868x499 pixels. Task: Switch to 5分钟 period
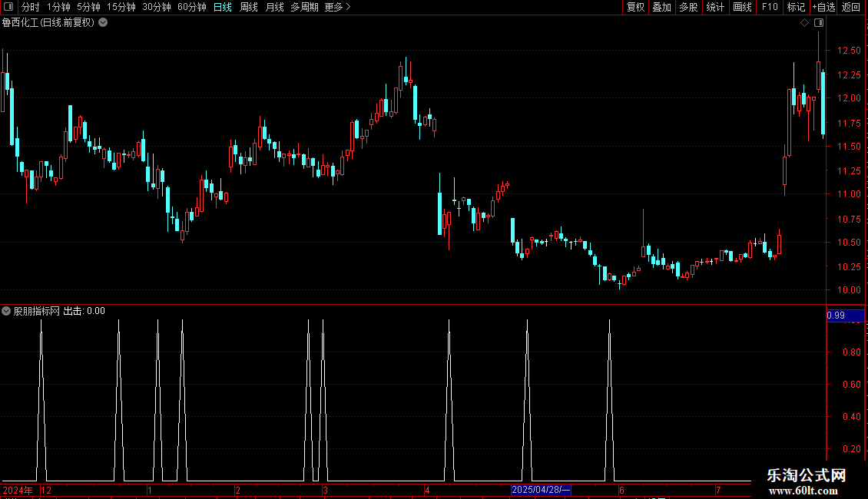tap(88, 7)
